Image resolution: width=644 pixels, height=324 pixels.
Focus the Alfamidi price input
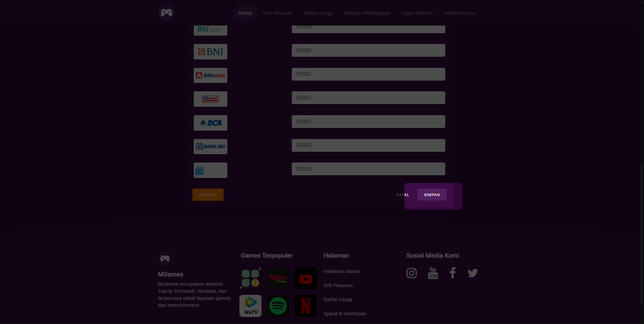[368, 74]
